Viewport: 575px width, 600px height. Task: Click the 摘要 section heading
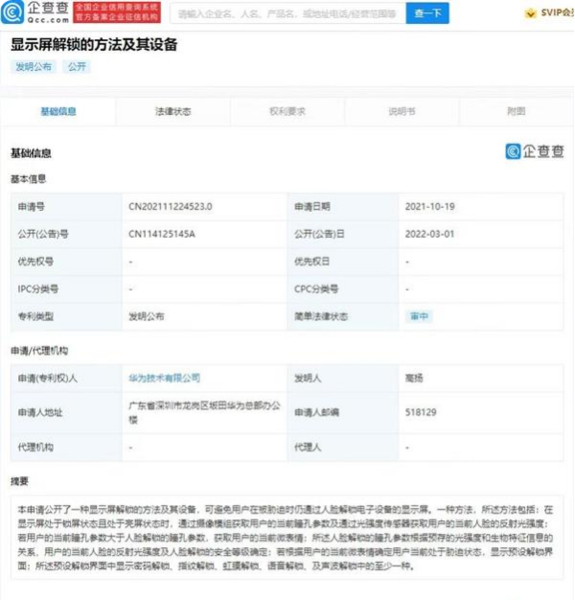pyautogui.click(x=19, y=481)
